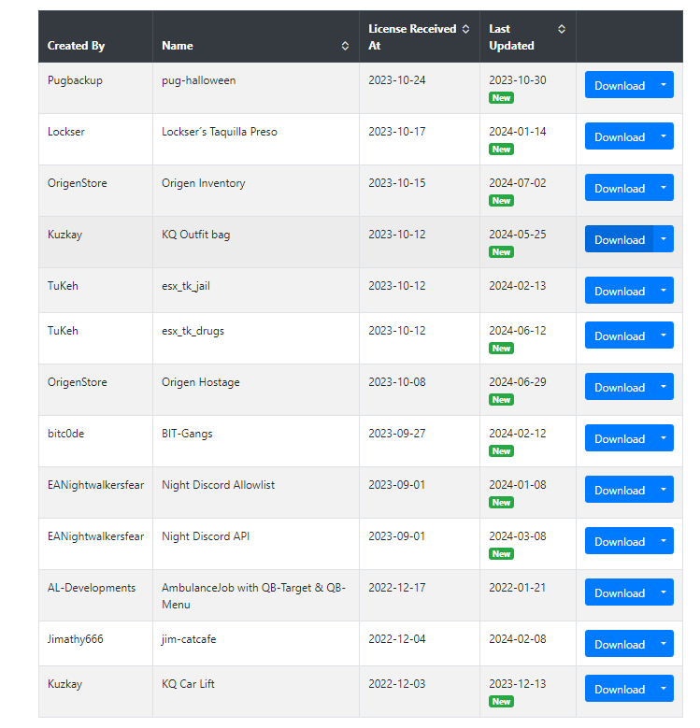Sort table by Name column arrows

tap(345, 46)
